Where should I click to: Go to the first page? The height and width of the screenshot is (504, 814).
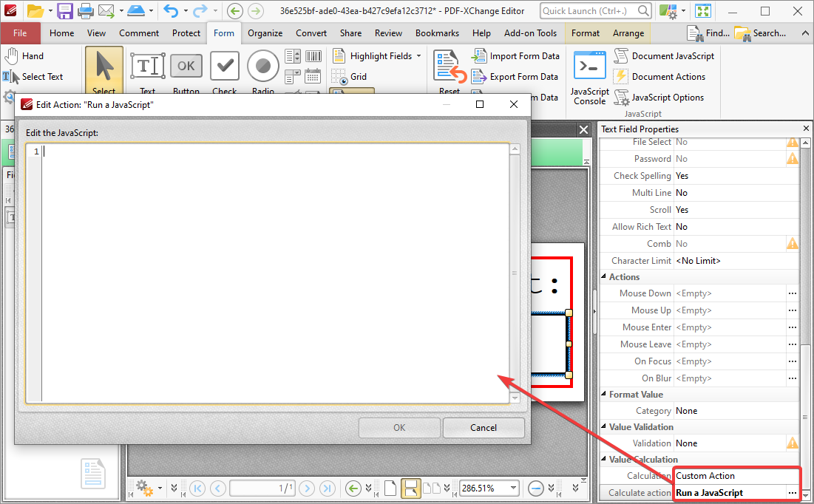tap(198, 488)
